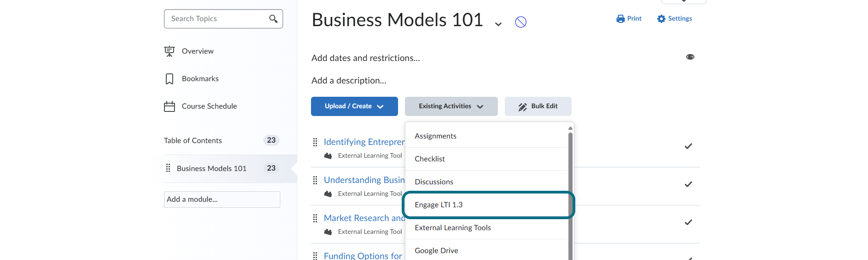Click the Add a module field
Image resolution: width=868 pixels, height=260 pixels.
(x=222, y=199)
